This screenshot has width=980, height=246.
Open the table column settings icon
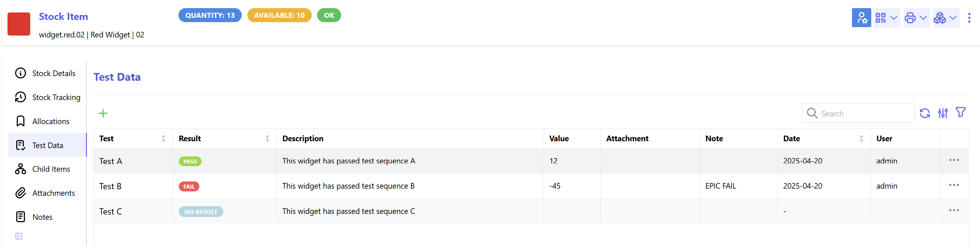[x=943, y=113]
